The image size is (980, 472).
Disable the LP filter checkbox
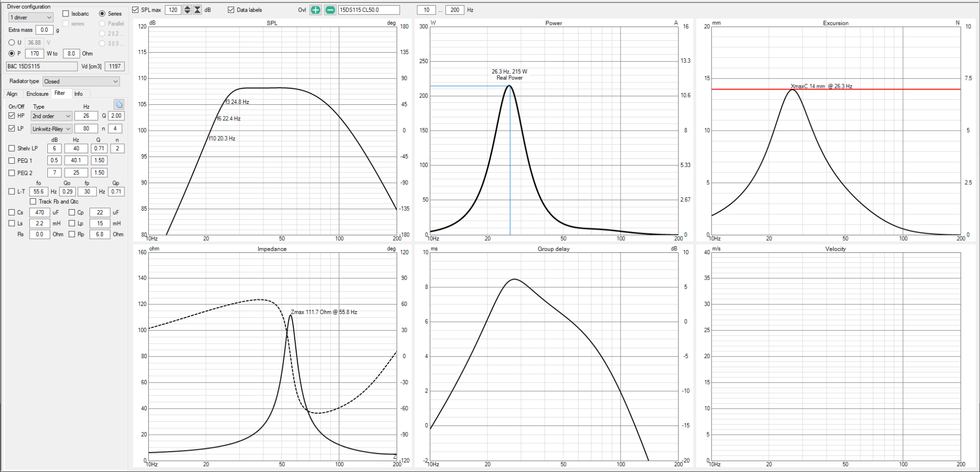12,128
